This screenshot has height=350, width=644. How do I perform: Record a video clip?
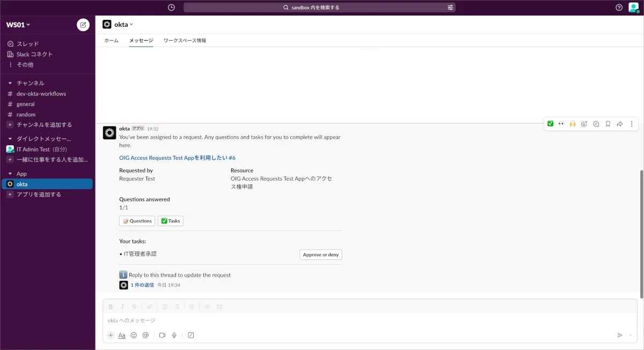[162, 335]
